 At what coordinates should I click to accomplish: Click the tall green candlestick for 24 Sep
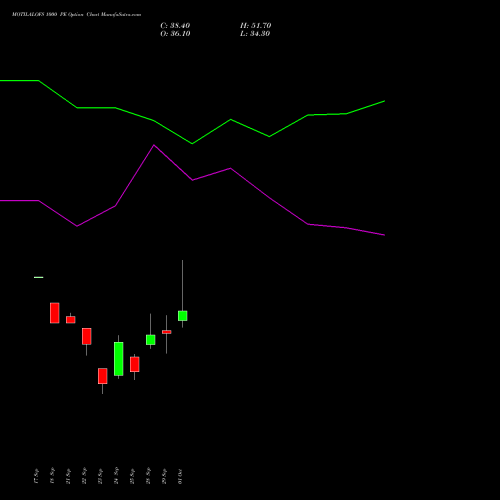(119, 359)
